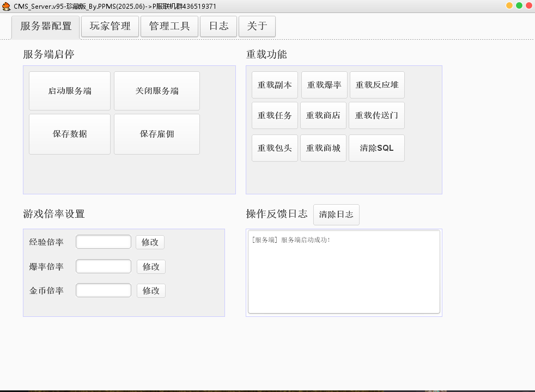The height and width of the screenshot is (392, 535).
Task: Click the green maximize window button
Action: click(519, 6)
